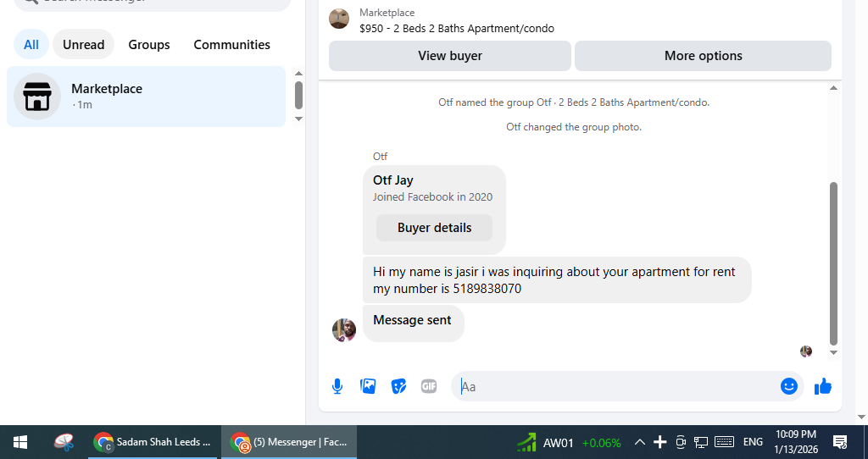868x459 pixels.
Task: Open Windows Start menu
Action: (20, 442)
